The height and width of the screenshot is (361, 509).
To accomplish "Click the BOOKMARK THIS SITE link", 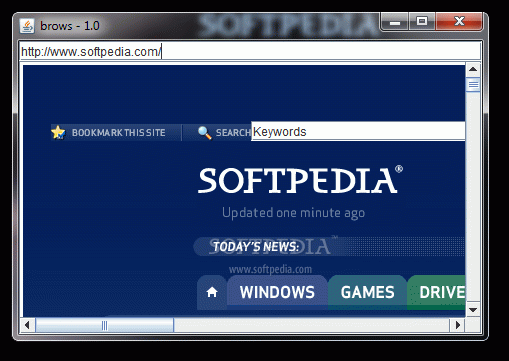I will click(x=119, y=133).
